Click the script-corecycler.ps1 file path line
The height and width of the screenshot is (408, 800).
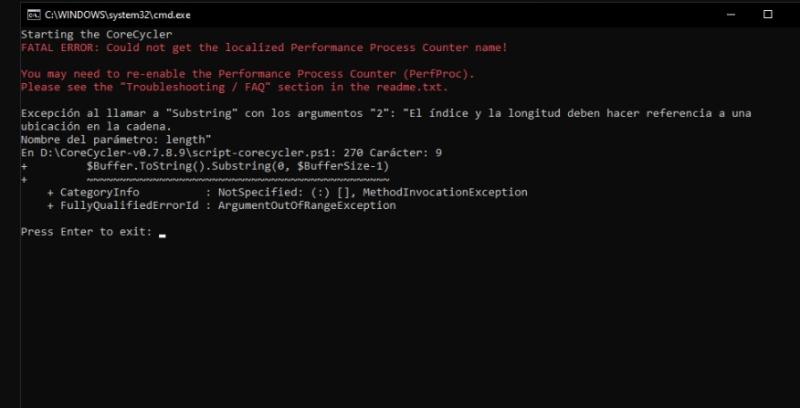231,152
